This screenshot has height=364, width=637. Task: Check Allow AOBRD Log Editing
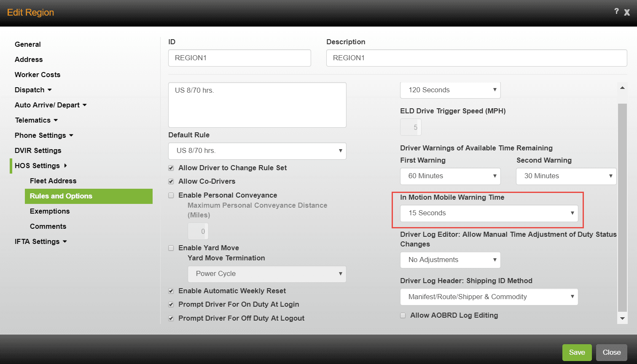[x=403, y=316]
